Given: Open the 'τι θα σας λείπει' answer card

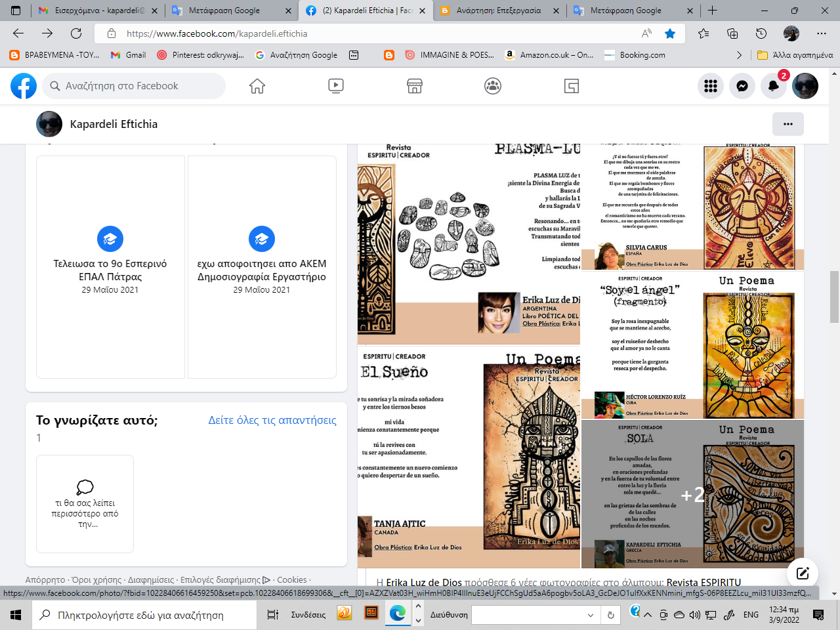Looking at the screenshot, I should click(x=85, y=504).
